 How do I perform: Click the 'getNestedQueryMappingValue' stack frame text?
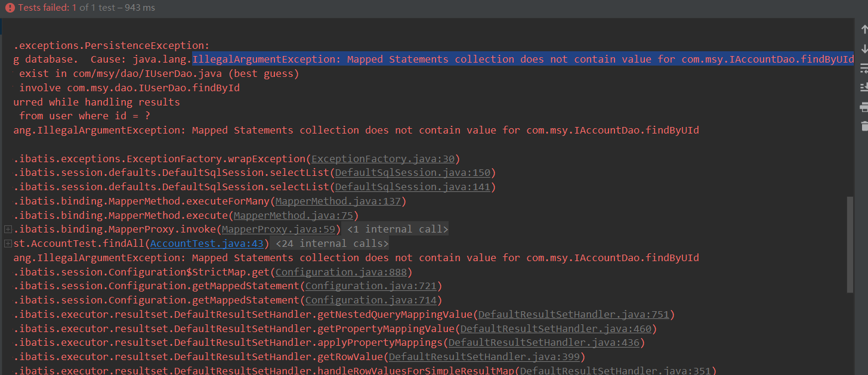coord(395,314)
